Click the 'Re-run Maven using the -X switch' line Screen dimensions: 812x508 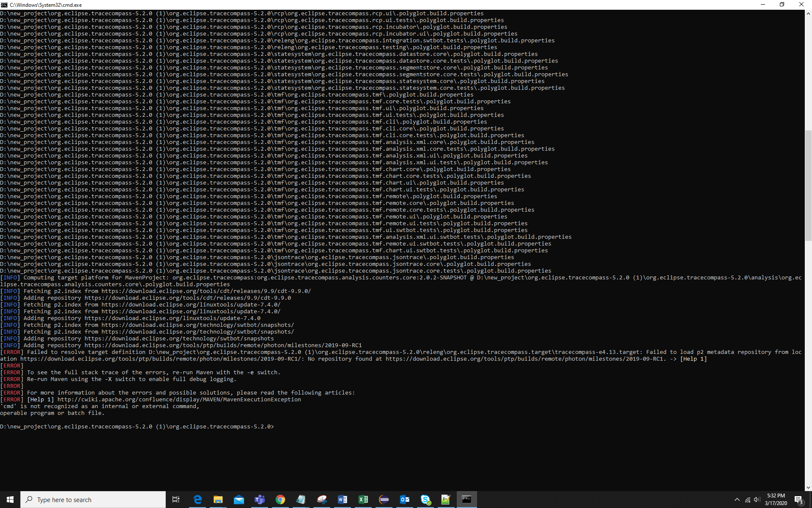[118, 379]
